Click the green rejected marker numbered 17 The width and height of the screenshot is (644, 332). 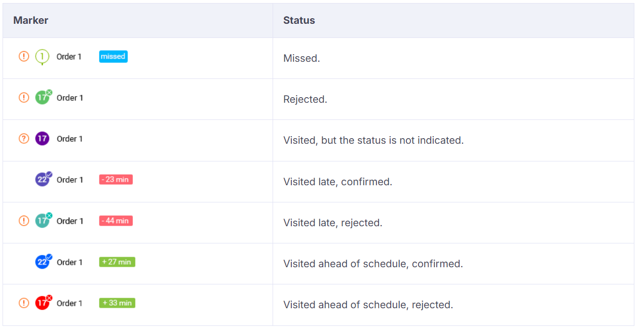[x=44, y=97]
